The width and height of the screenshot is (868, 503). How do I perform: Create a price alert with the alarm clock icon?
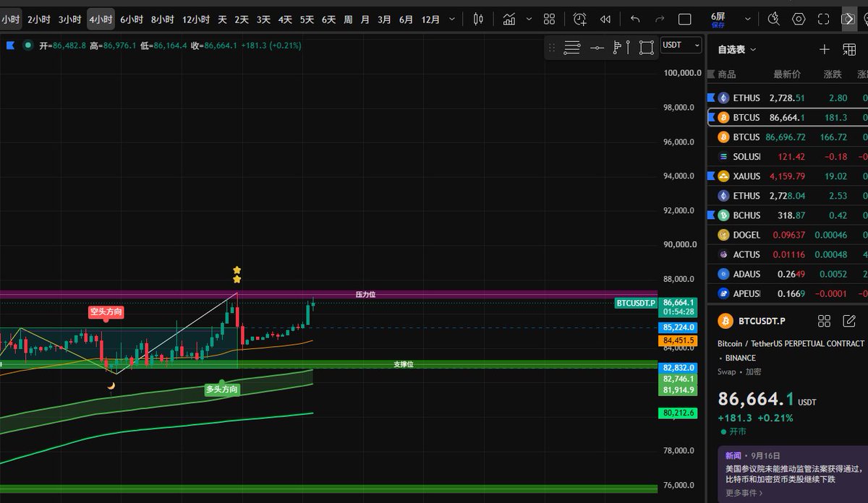pyautogui.click(x=580, y=20)
